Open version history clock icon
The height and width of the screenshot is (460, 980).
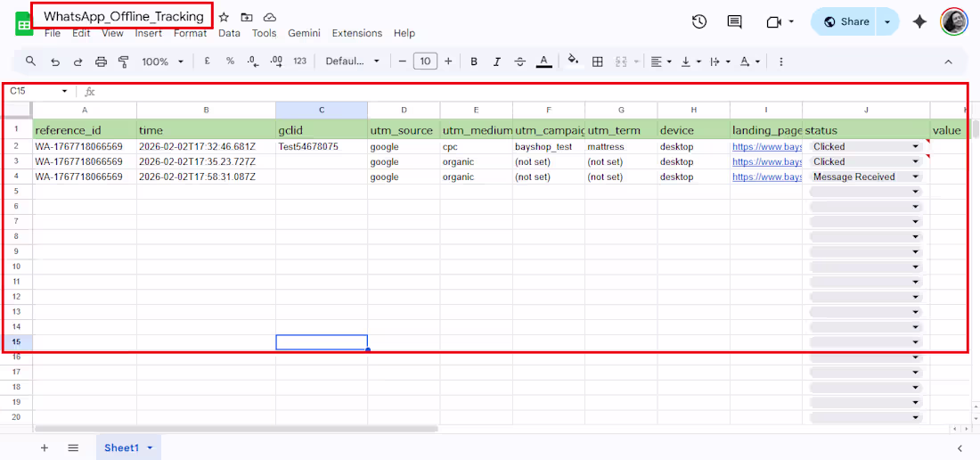point(699,21)
